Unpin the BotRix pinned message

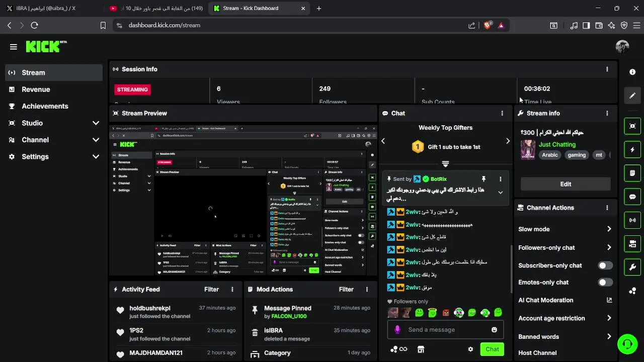[484, 179]
